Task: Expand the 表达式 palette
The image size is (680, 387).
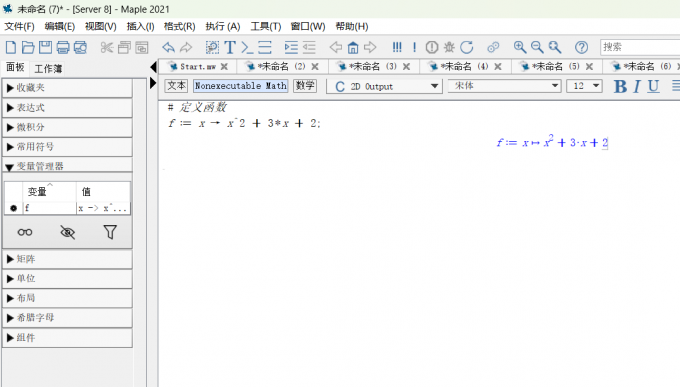Action: pos(67,108)
